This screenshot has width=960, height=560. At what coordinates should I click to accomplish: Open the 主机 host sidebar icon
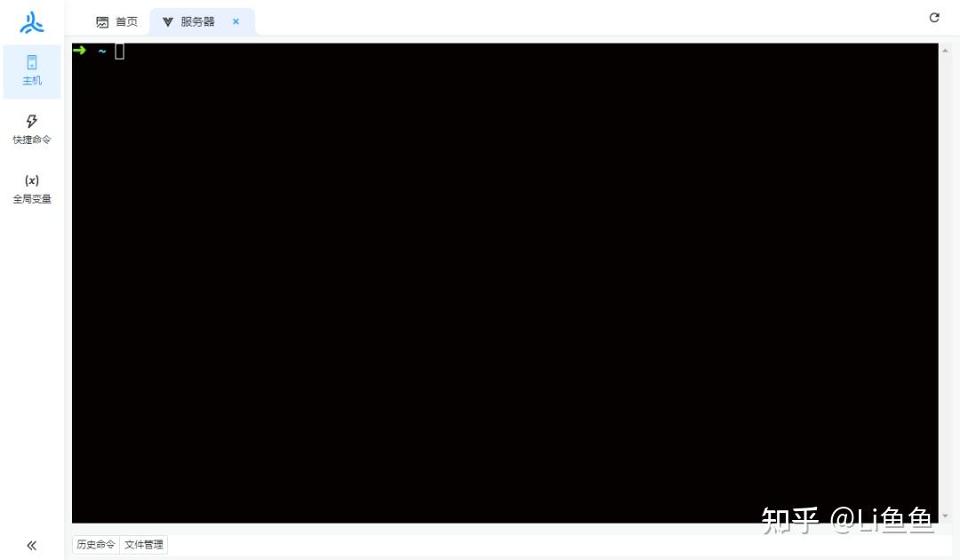[32, 62]
